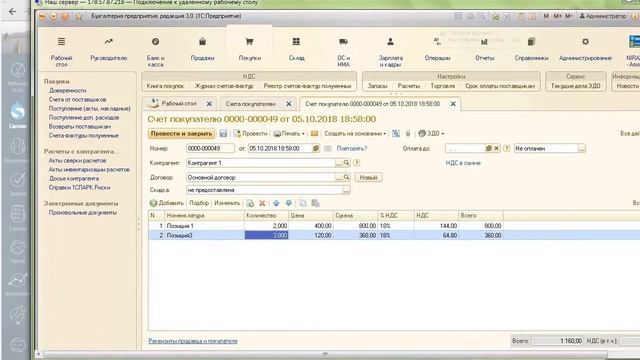This screenshot has width=640, height=360.
Task: Click the Новый contract button
Action: [x=368, y=178]
